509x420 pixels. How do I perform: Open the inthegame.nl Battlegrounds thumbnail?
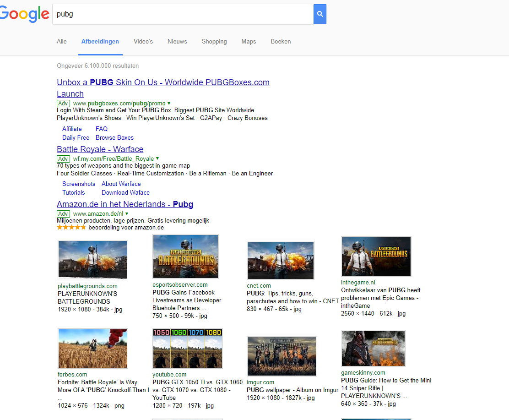click(376, 256)
